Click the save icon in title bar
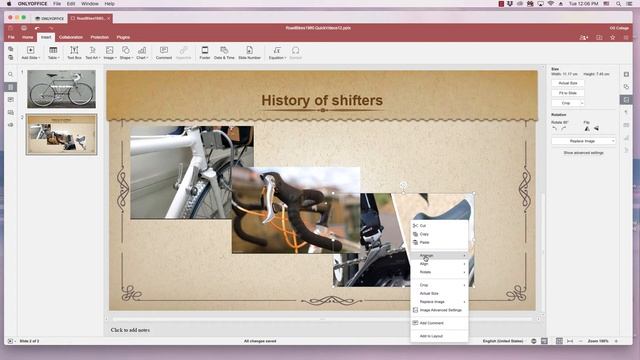 click(11, 28)
